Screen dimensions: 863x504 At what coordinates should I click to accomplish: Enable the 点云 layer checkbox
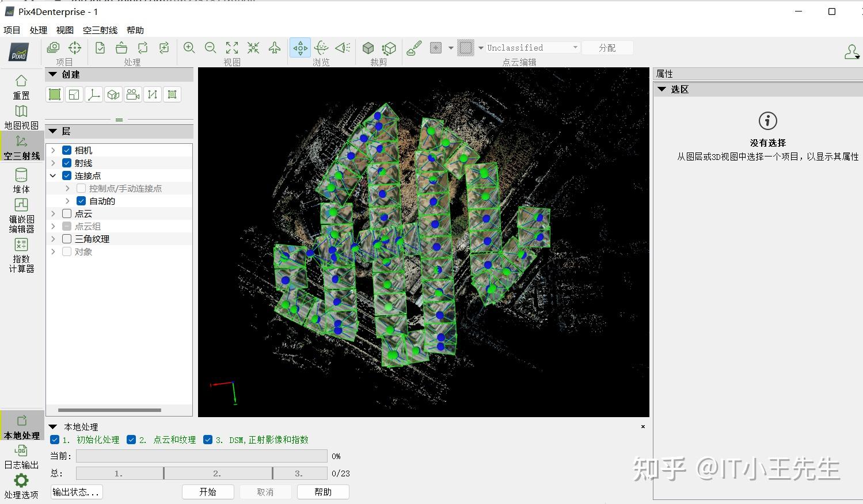pyautogui.click(x=67, y=213)
